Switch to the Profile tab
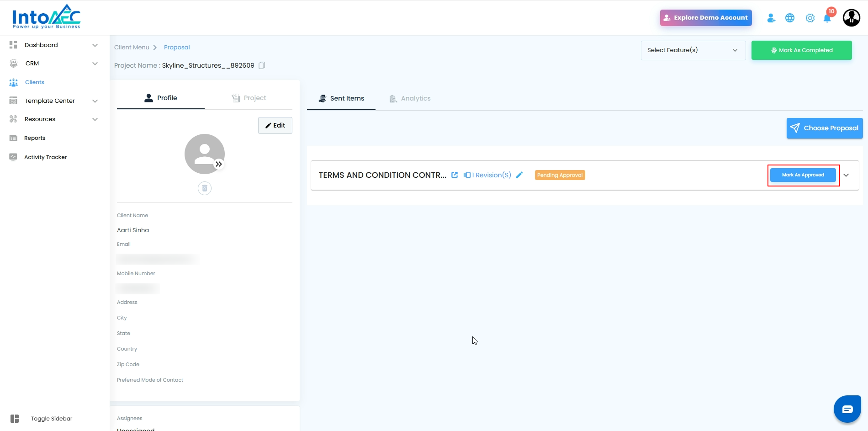The height and width of the screenshot is (431, 868). [161, 98]
